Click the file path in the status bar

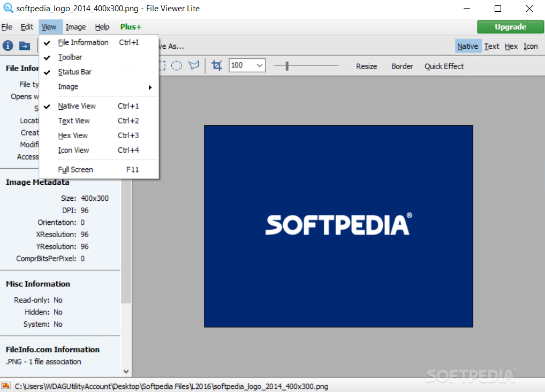point(171,386)
